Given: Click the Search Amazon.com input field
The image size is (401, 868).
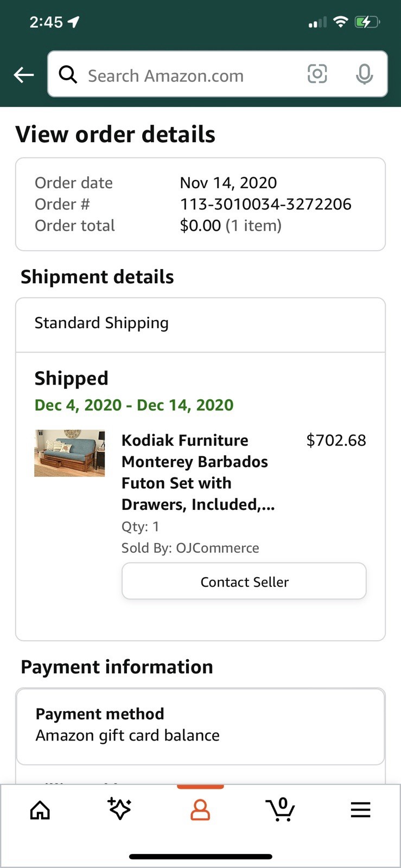Looking at the screenshot, I should coord(184,75).
